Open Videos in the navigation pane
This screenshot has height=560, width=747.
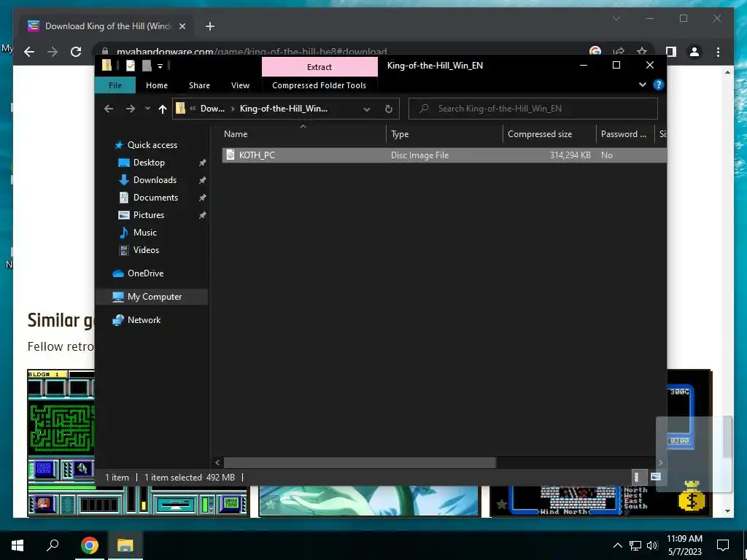pyautogui.click(x=146, y=250)
